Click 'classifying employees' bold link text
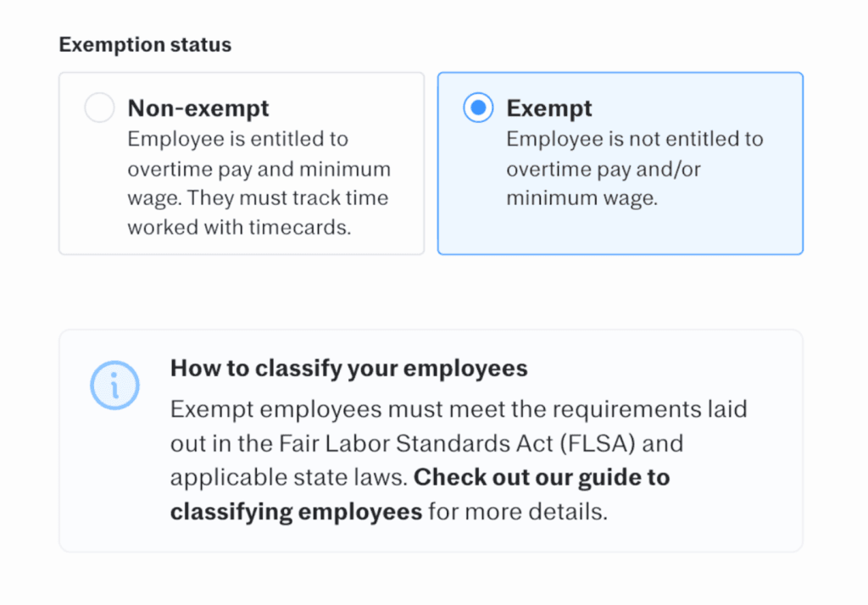868x605 pixels. [296, 511]
